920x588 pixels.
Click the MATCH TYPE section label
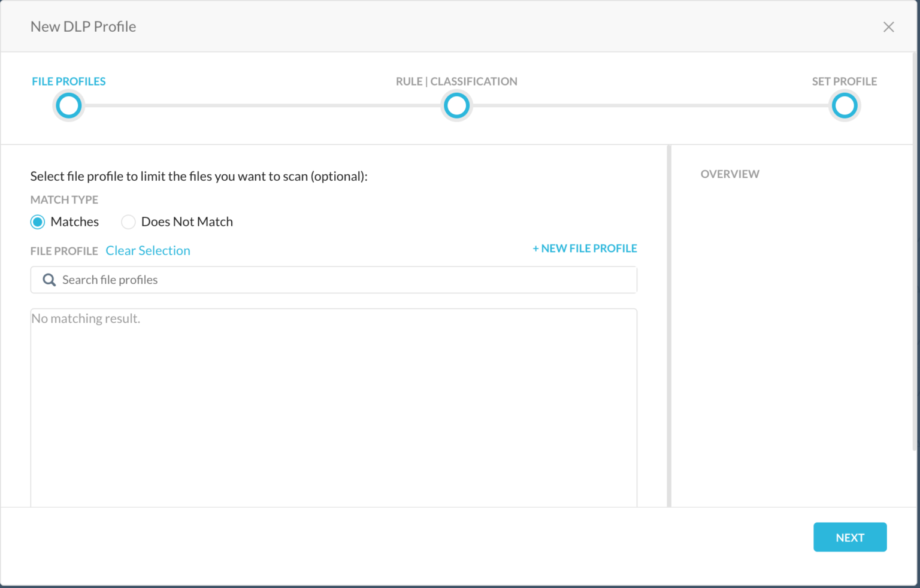[64, 199]
